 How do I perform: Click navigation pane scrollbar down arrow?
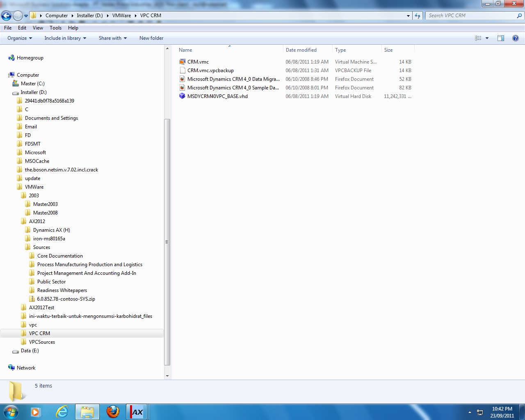click(167, 376)
